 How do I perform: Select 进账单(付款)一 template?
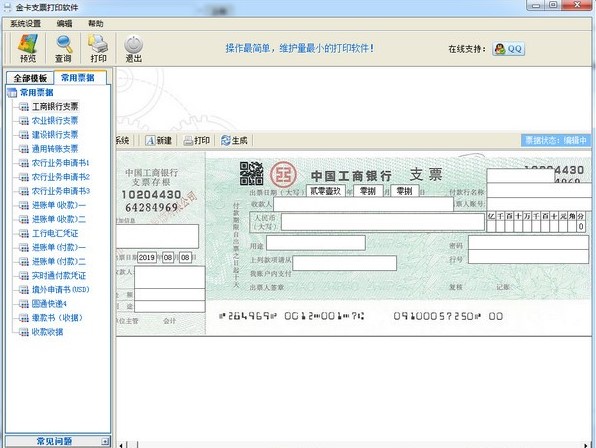coord(59,247)
